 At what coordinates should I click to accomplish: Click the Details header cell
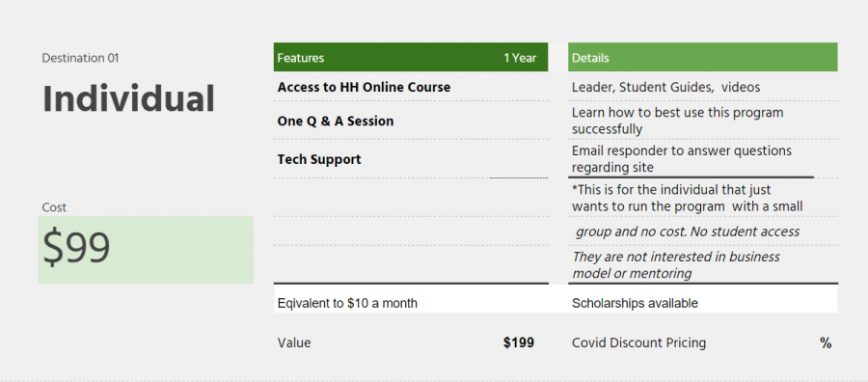702,57
